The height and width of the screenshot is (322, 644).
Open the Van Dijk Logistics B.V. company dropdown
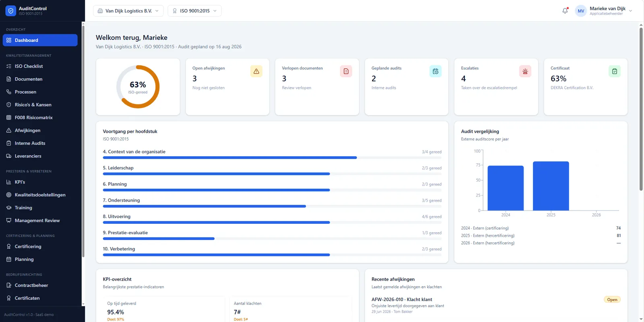pyautogui.click(x=128, y=11)
